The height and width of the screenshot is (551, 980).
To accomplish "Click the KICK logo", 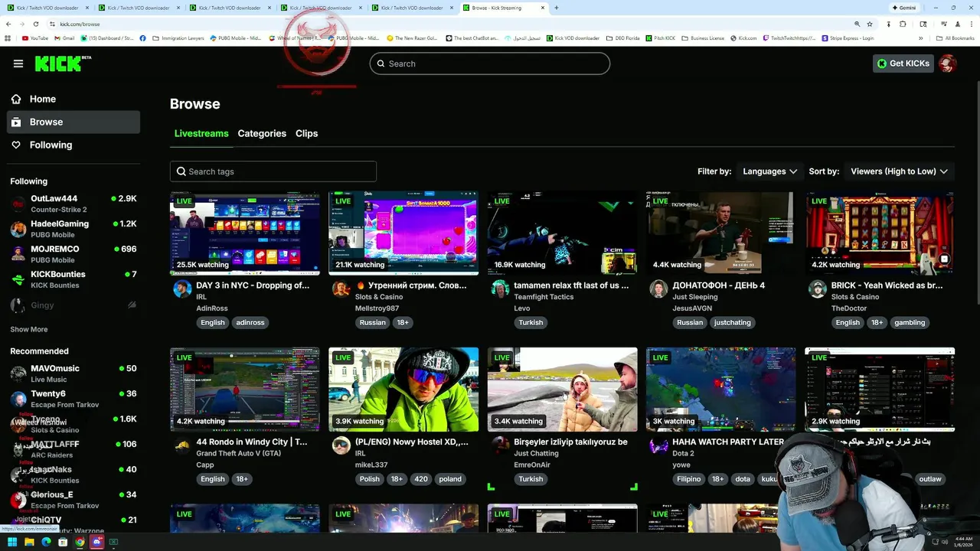I will pos(63,64).
